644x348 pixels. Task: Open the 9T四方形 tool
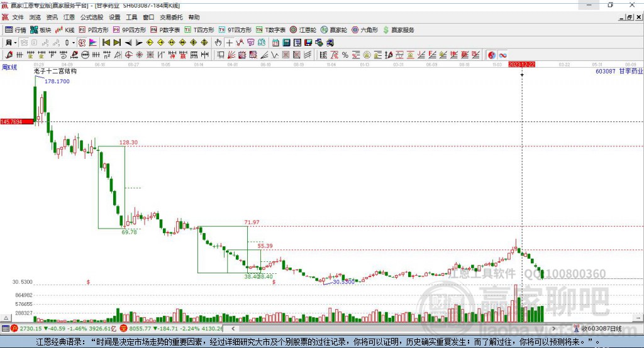(x=235, y=30)
